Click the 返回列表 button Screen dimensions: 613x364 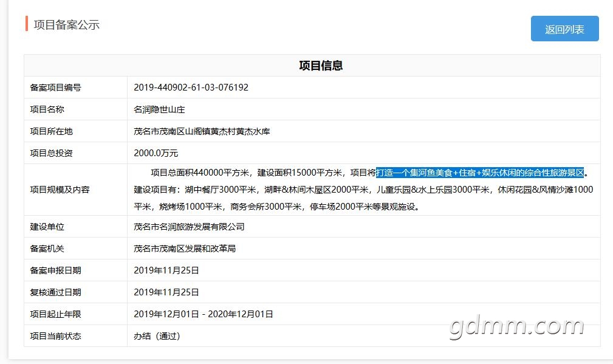[564, 29]
